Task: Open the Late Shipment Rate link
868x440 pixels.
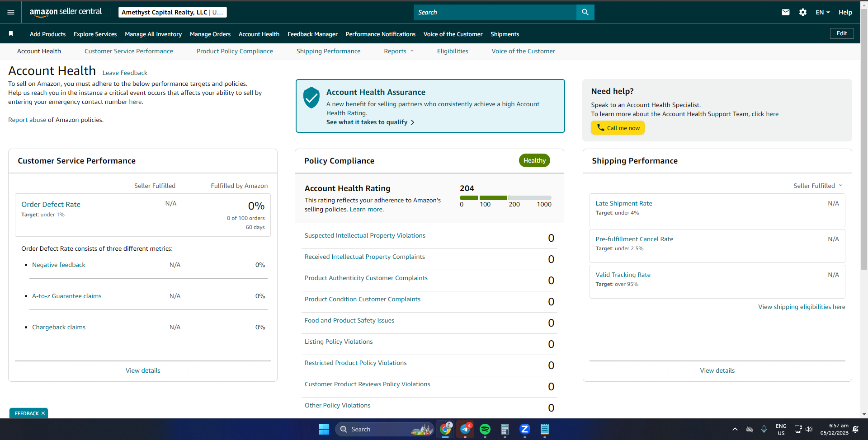Action: tap(624, 203)
